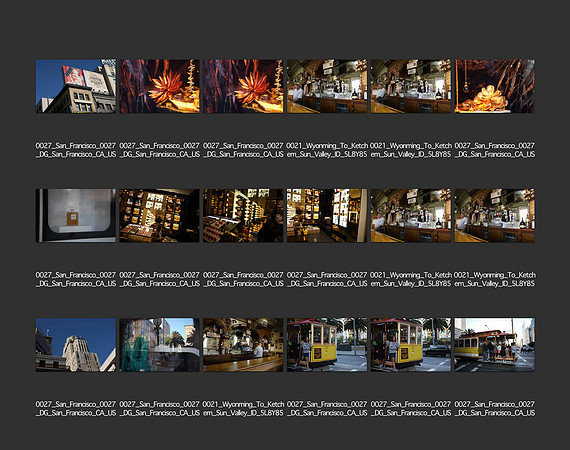Select the golden flower ornament with hanging pendant
This screenshot has height=450, width=570.
click(494, 86)
